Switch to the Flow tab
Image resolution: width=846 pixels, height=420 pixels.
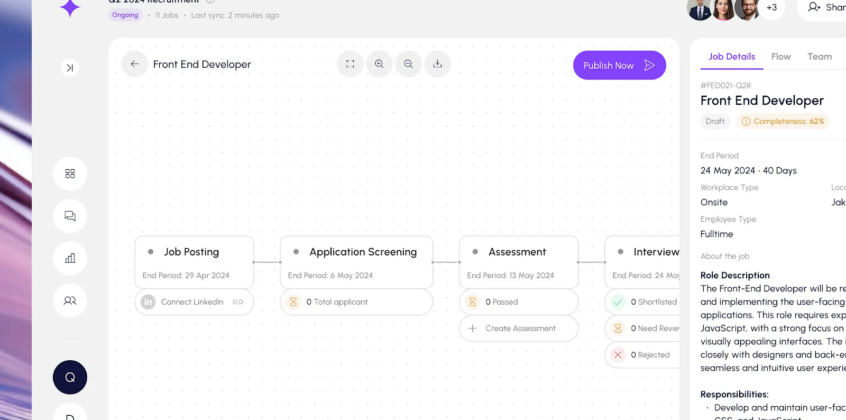point(781,57)
